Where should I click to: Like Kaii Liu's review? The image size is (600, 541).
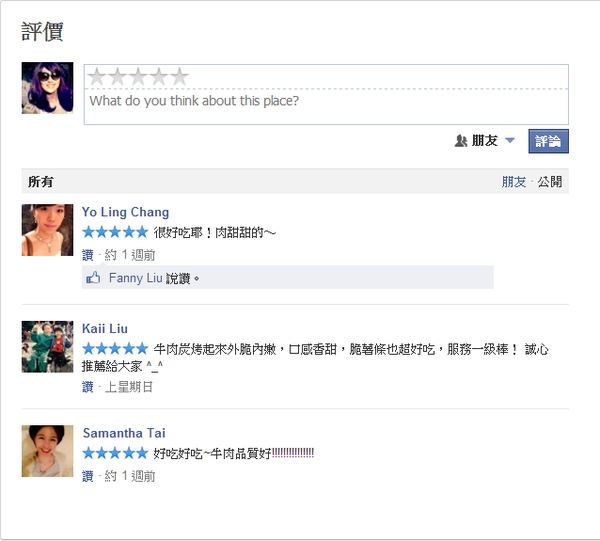pos(87,386)
